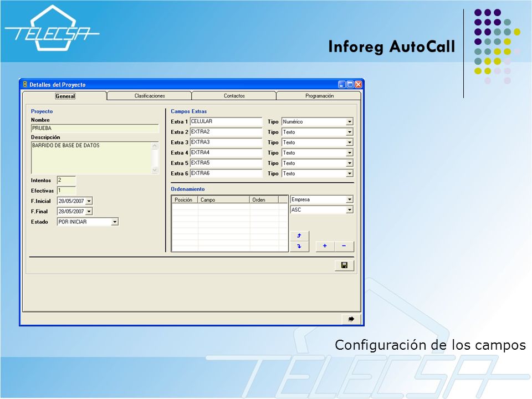Click the Campo column header

(223, 200)
